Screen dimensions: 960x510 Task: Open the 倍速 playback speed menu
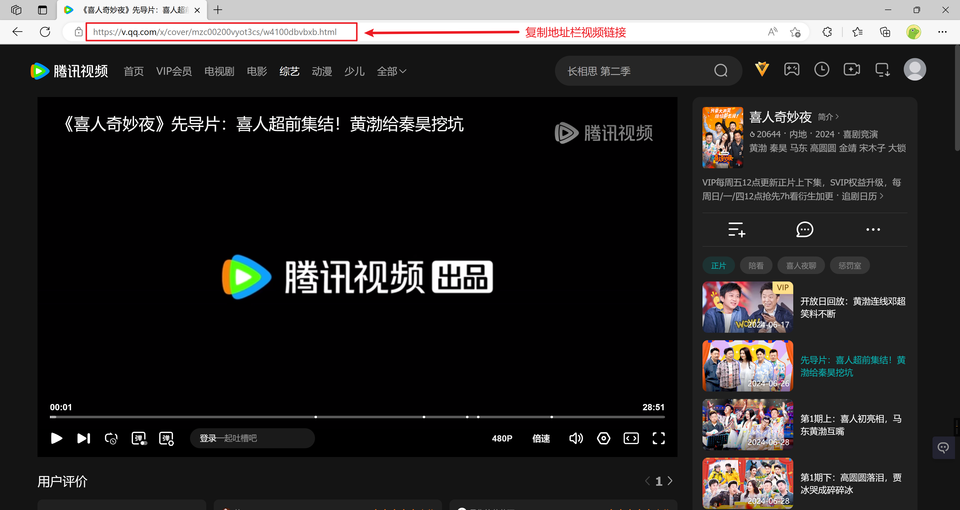click(x=541, y=438)
